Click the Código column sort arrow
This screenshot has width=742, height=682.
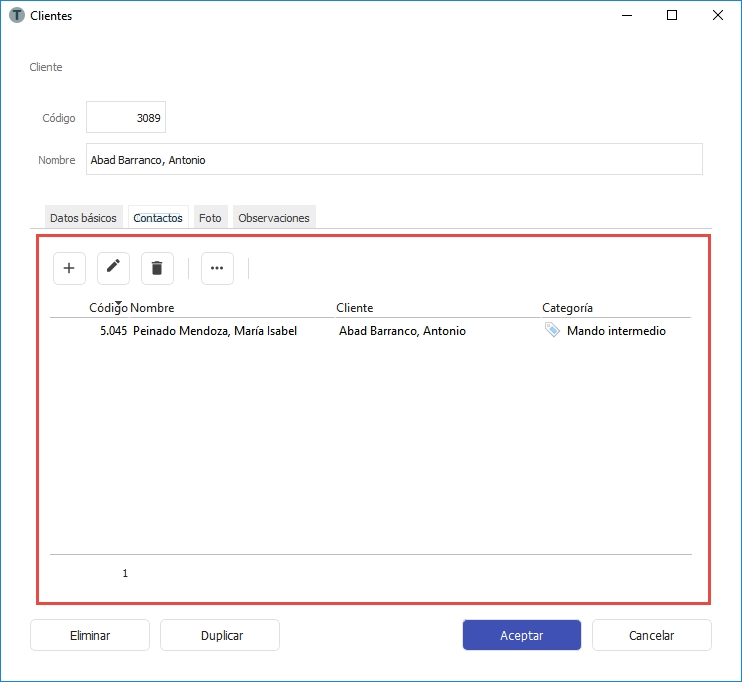(118, 302)
